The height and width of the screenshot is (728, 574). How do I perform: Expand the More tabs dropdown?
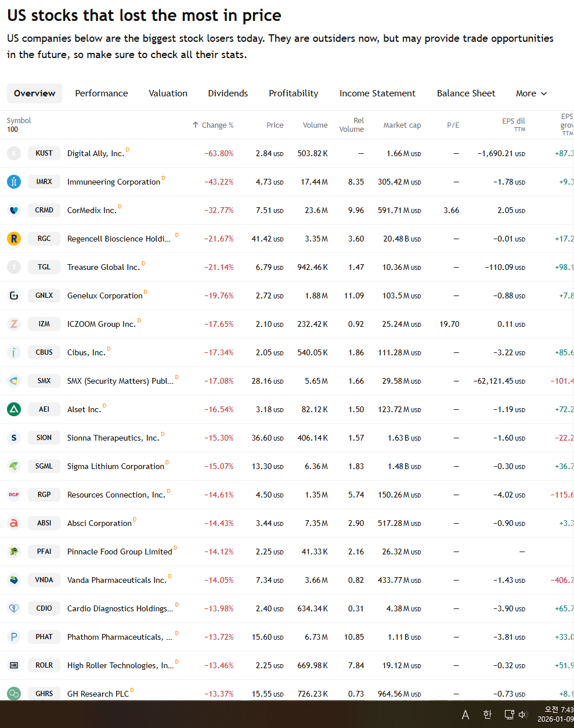(531, 93)
